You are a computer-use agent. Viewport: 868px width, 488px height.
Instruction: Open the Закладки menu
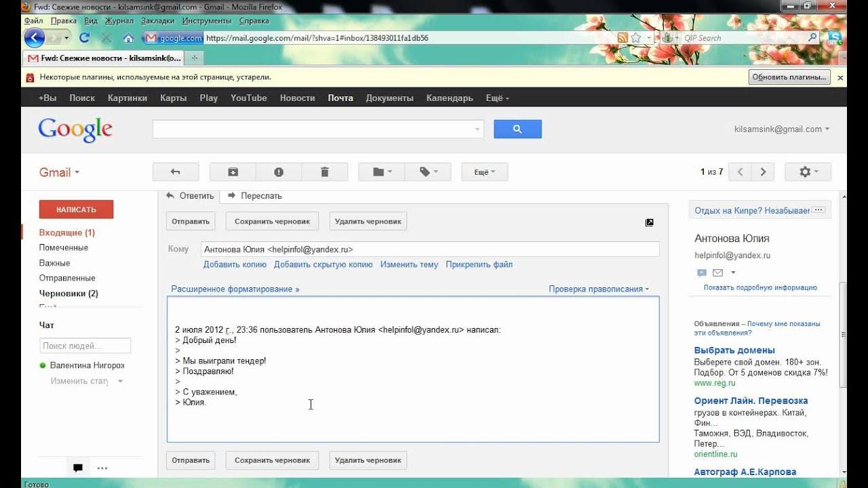pos(158,20)
